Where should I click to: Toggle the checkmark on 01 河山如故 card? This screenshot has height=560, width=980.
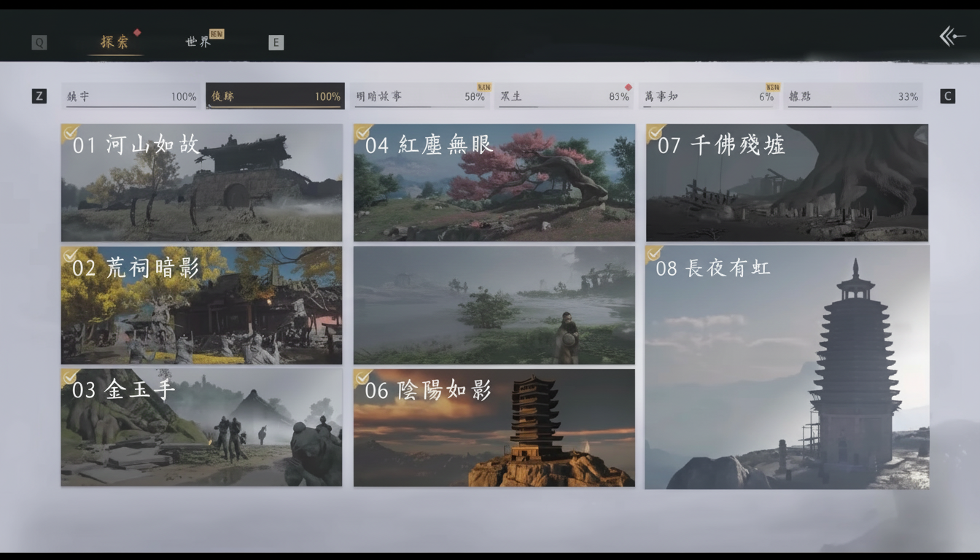70,131
